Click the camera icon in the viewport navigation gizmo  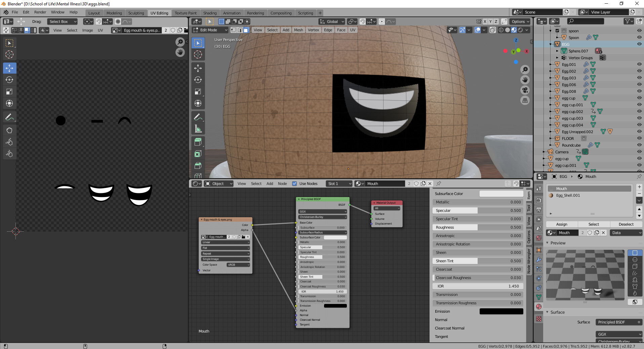click(x=525, y=90)
